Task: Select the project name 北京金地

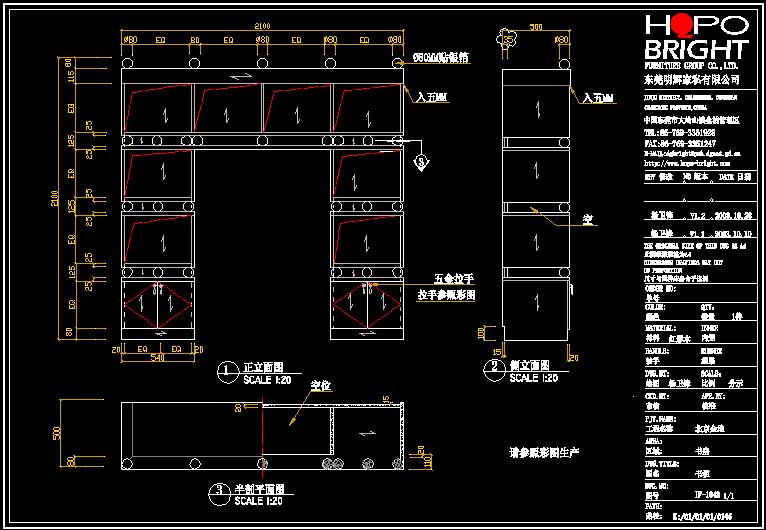Action: [x=710, y=428]
